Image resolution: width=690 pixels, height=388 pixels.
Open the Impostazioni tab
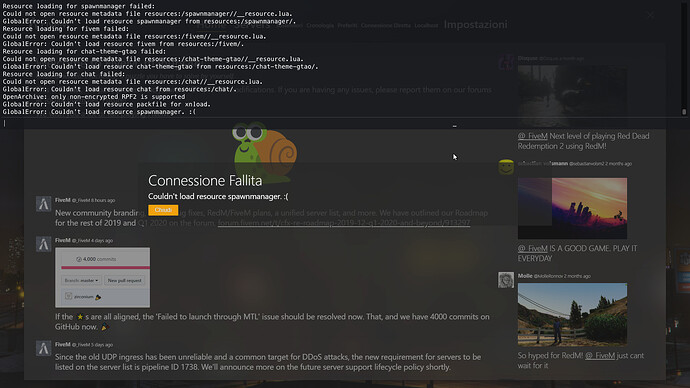475,25
